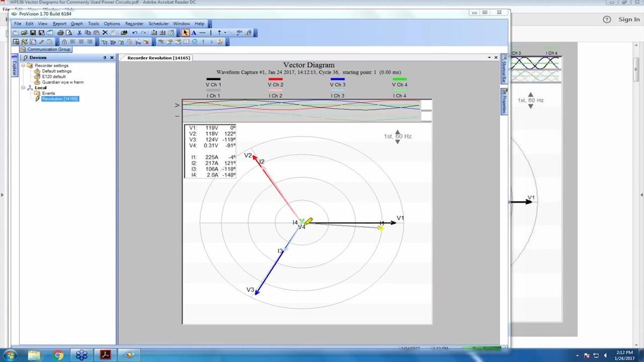Click the scissors Cut icon

pyautogui.click(x=79, y=33)
